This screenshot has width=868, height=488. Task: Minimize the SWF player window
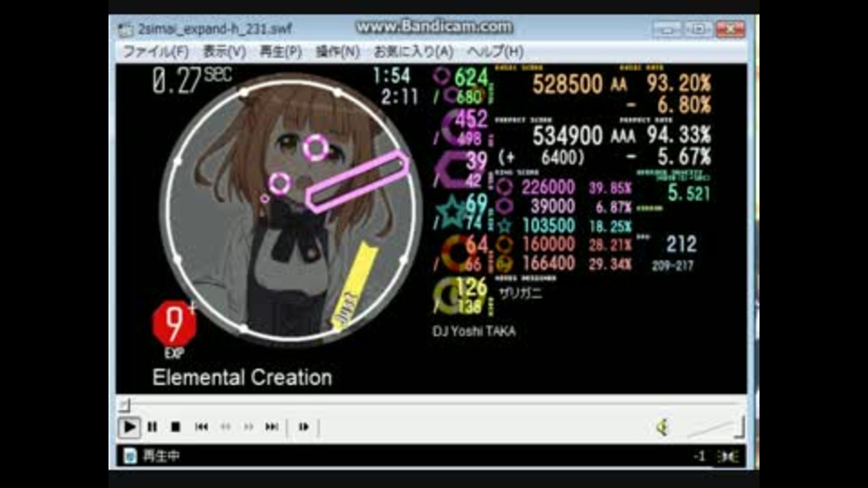tap(666, 29)
